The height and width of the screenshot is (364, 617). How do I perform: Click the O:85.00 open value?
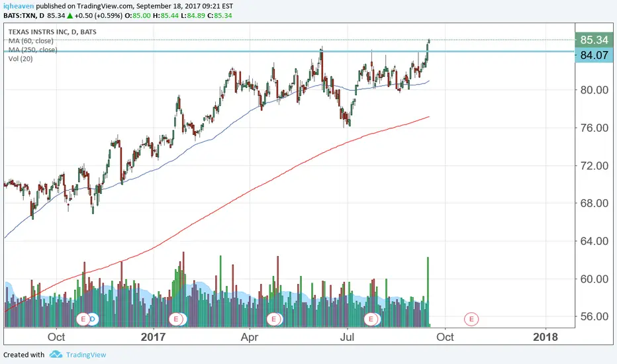click(x=138, y=16)
